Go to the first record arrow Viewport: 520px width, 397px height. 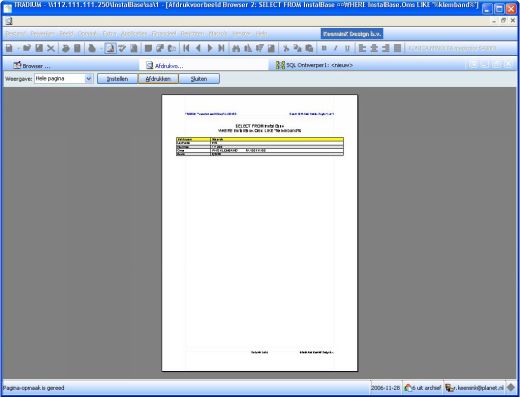[x=186, y=48]
